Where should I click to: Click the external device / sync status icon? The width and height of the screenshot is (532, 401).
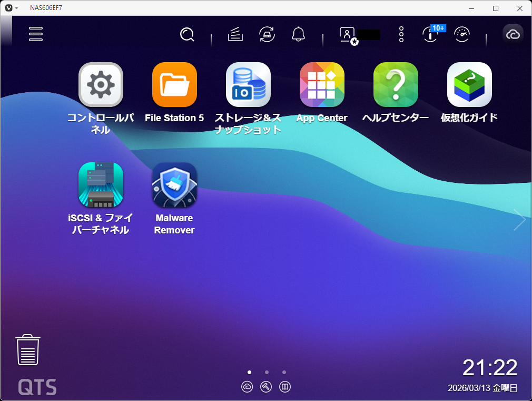point(267,34)
